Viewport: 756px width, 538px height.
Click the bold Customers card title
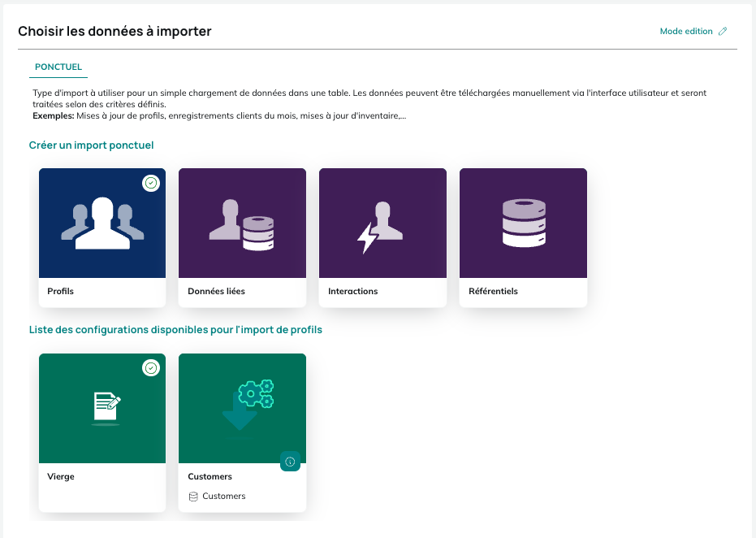click(x=210, y=477)
